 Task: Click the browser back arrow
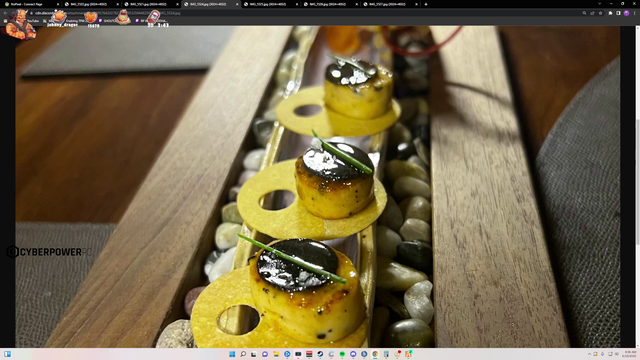click(5, 13)
